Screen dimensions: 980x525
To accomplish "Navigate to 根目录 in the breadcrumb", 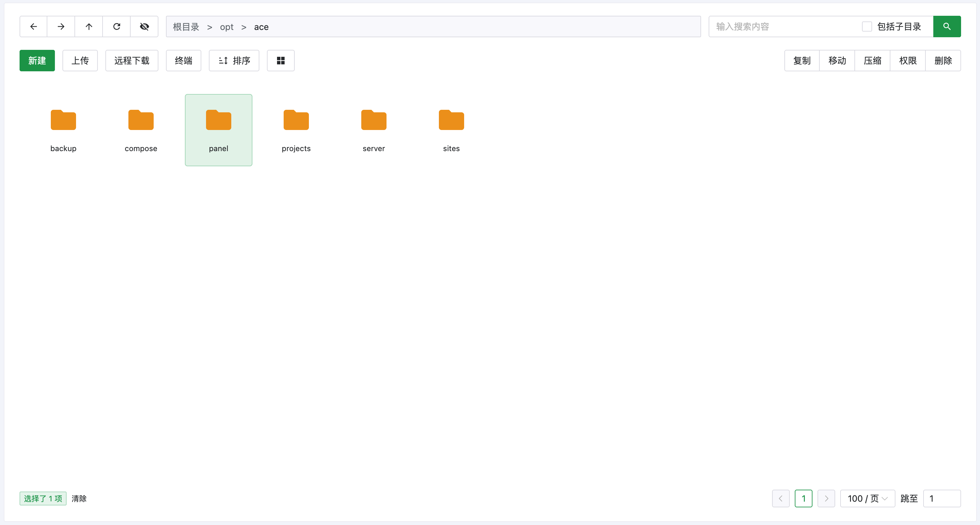I will pos(186,27).
